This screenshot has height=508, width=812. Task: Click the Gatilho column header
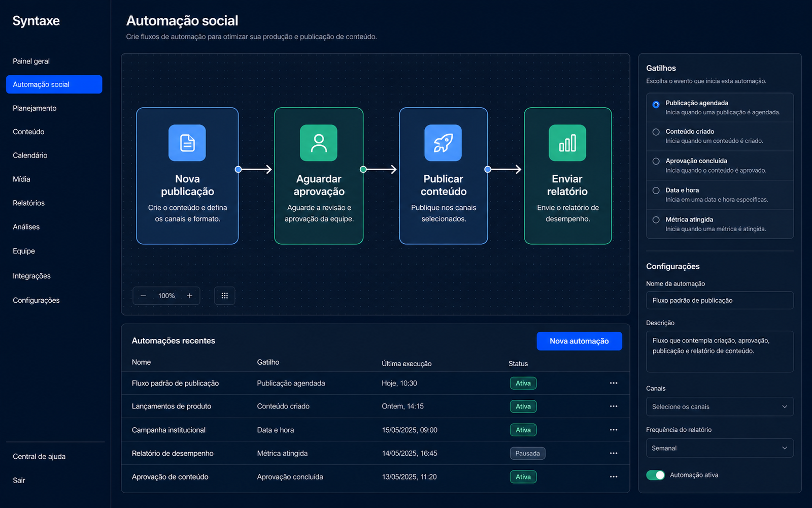click(268, 362)
